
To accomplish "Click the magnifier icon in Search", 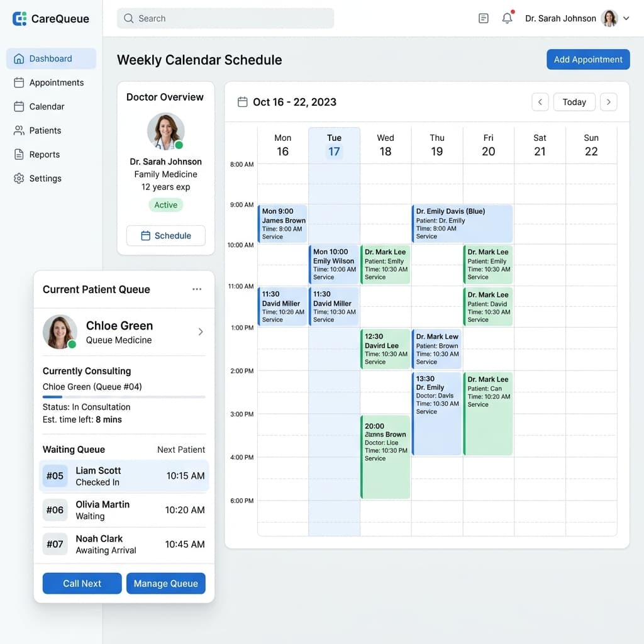I will (x=128, y=18).
